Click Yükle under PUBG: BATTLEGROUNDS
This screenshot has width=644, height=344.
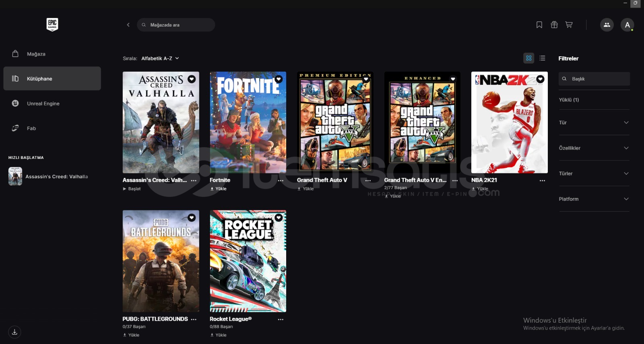[131, 335]
